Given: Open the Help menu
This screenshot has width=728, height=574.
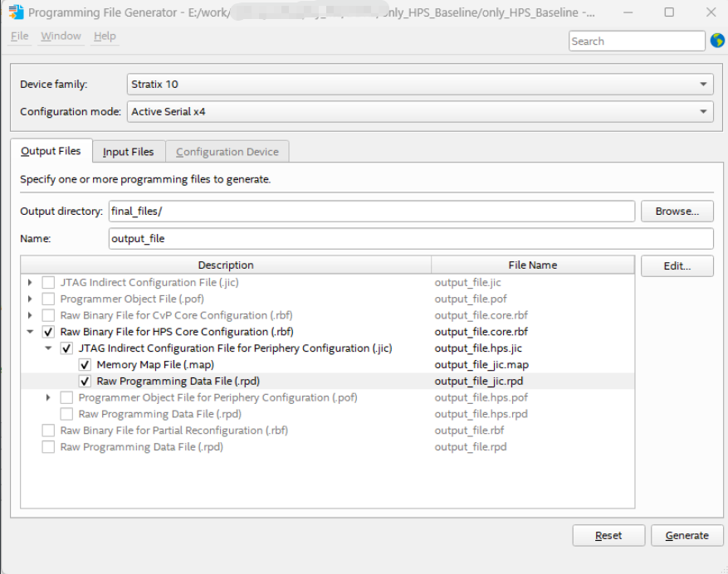Looking at the screenshot, I should pyautogui.click(x=105, y=36).
